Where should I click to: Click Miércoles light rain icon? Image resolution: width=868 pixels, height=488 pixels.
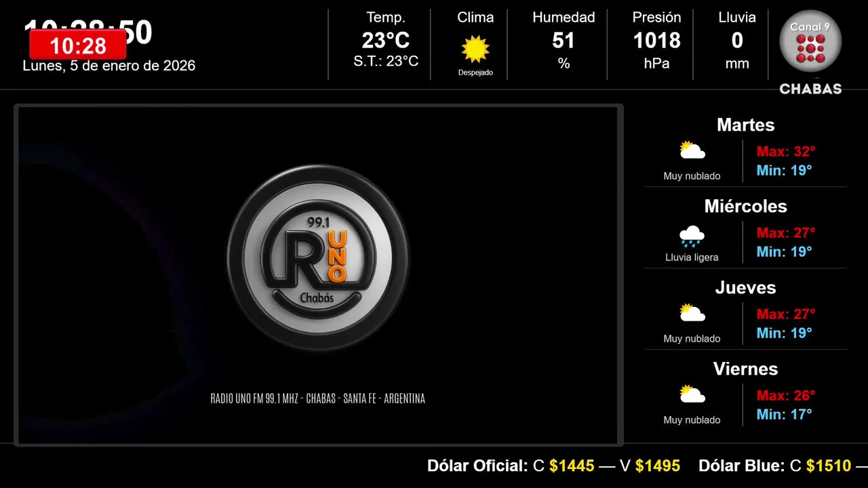pos(692,237)
